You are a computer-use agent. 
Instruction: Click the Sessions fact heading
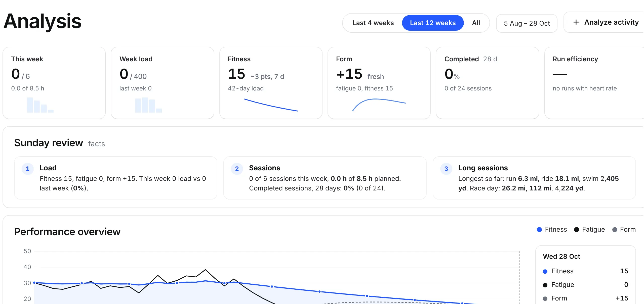point(265,168)
